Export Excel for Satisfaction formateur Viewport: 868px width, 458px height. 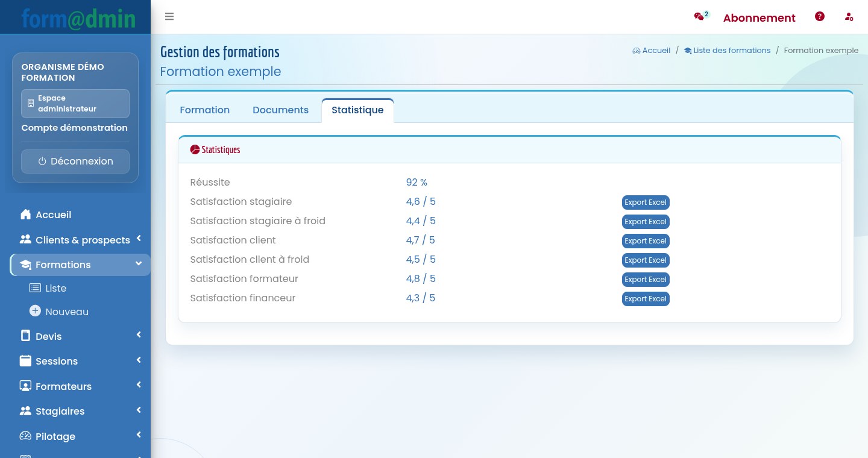tap(646, 280)
